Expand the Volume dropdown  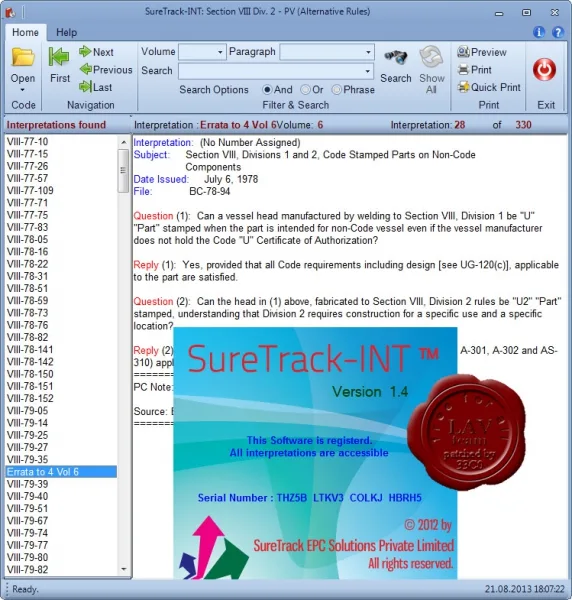coord(220,52)
